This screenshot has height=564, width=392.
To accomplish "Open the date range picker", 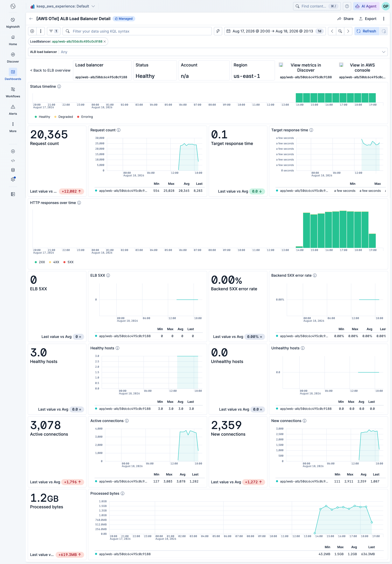I will 272,31.
